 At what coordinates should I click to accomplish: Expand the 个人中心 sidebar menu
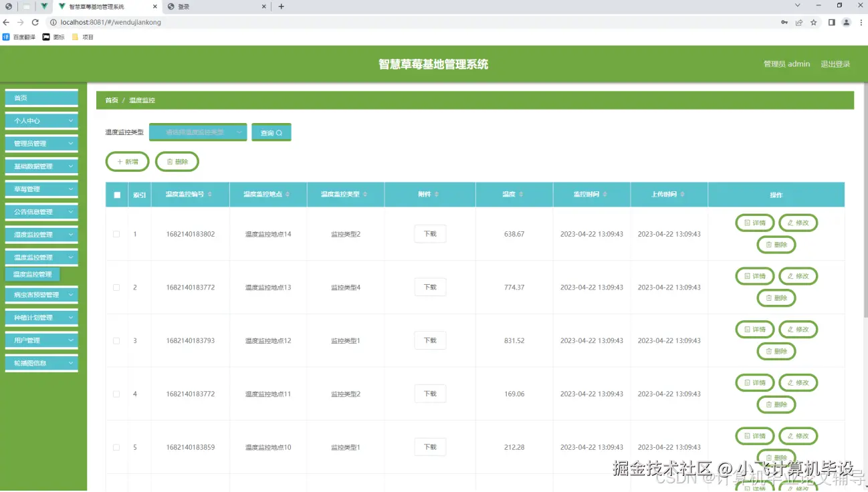(41, 121)
